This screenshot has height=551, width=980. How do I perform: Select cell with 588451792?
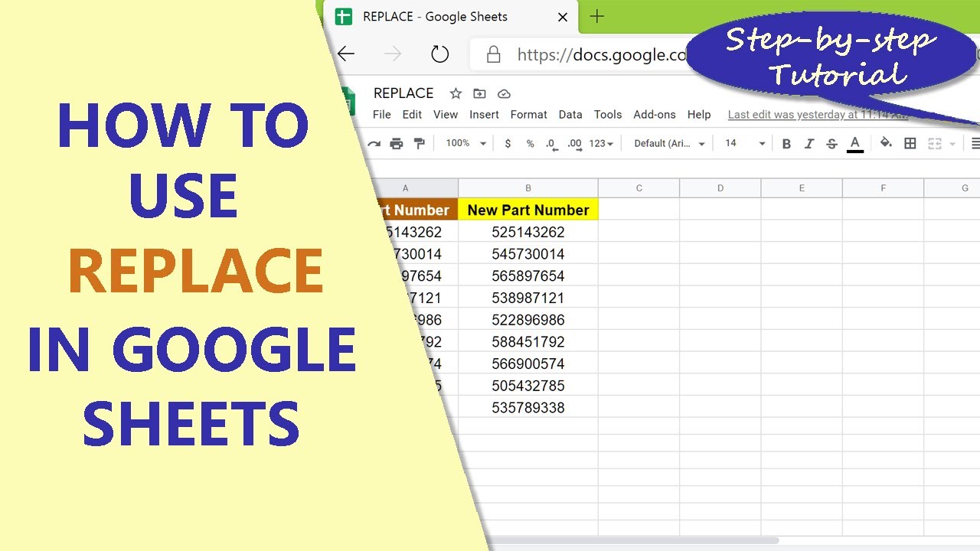pyautogui.click(x=528, y=342)
